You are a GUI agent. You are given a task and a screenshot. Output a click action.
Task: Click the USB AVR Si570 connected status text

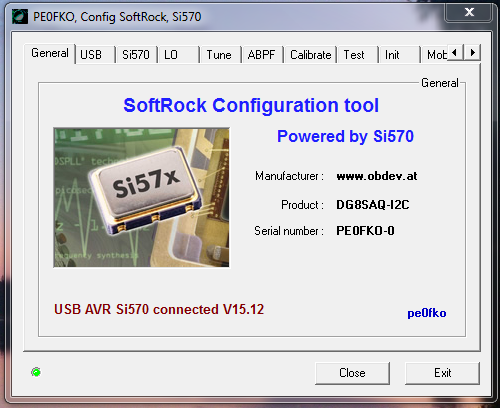pos(159,309)
